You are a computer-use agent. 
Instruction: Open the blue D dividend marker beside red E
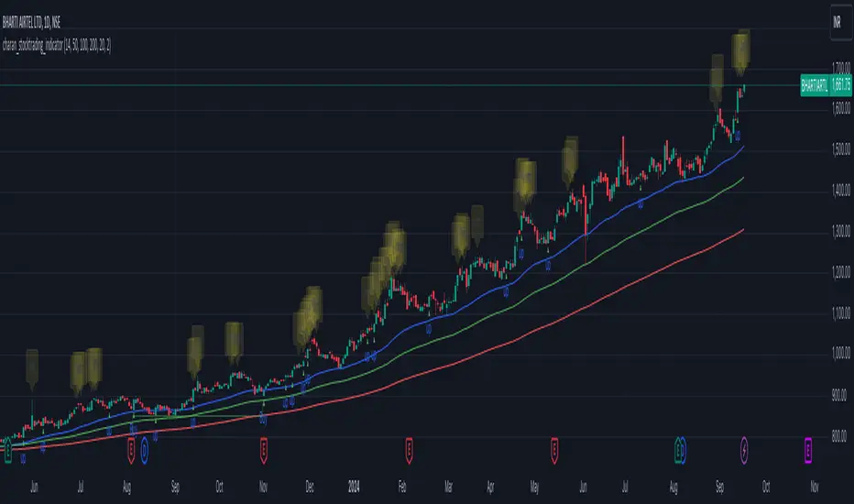click(x=145, y=451)
